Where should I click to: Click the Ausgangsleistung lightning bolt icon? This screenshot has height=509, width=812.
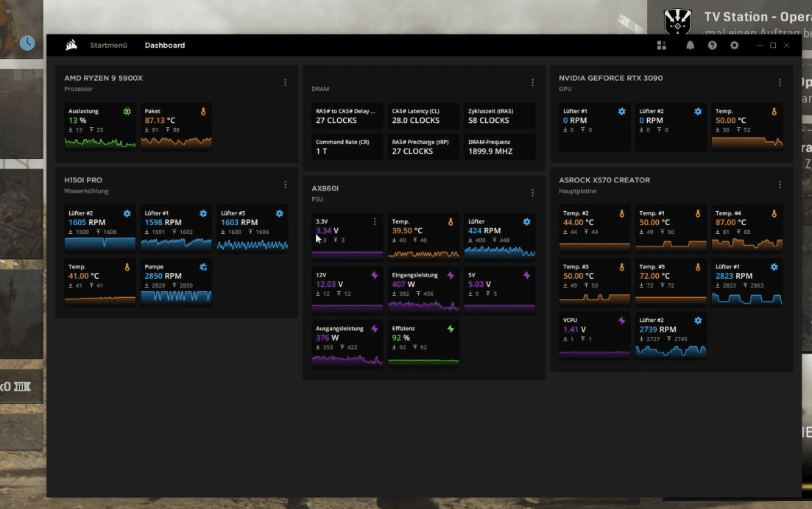pyautogui.click(x=375, y=329)
